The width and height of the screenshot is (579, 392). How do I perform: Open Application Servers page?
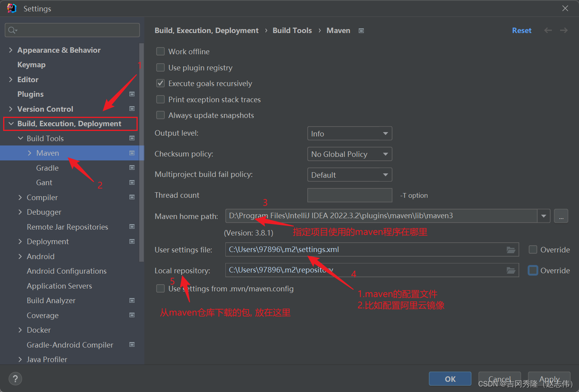59,286
